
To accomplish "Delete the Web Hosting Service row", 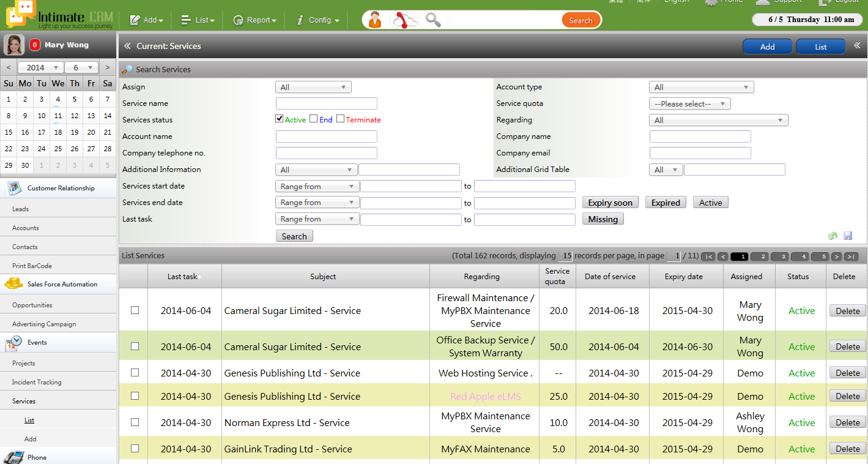I will (848, 373).
